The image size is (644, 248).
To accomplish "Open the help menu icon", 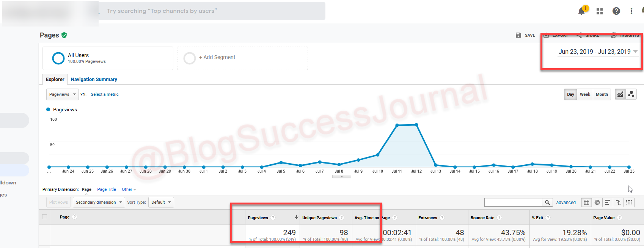I will tap(616, 11).
